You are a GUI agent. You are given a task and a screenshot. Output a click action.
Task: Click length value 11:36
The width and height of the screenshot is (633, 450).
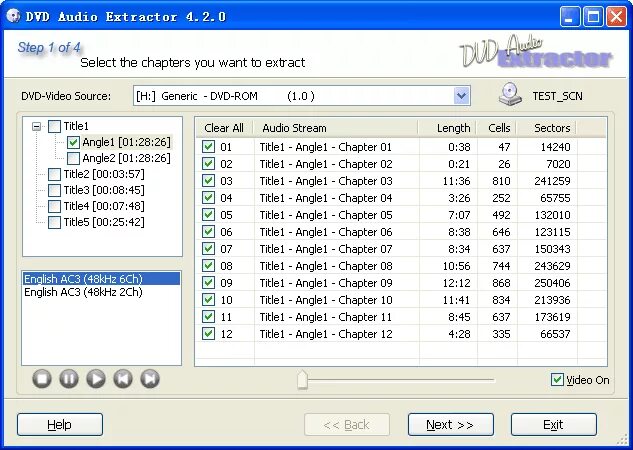(457, 181)
